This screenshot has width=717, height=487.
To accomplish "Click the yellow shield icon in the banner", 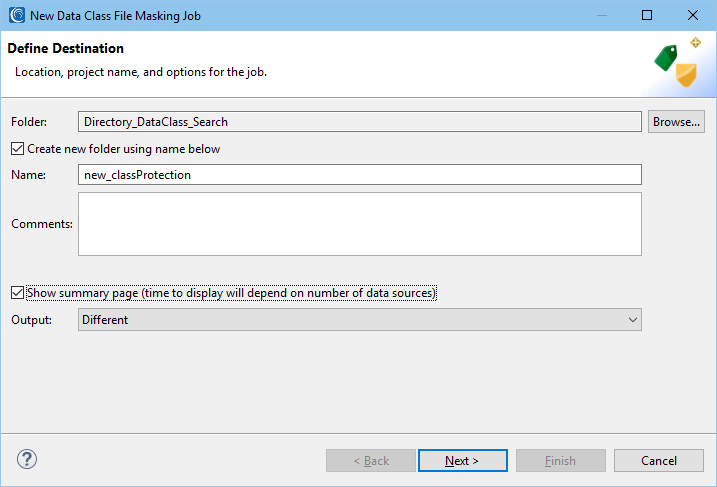I will point(686,75).
